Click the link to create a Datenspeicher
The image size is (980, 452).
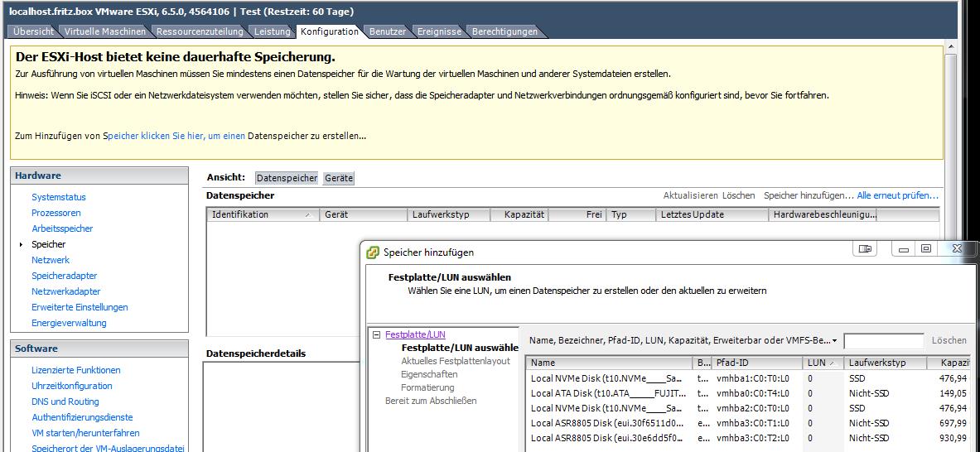coord(176,136)
